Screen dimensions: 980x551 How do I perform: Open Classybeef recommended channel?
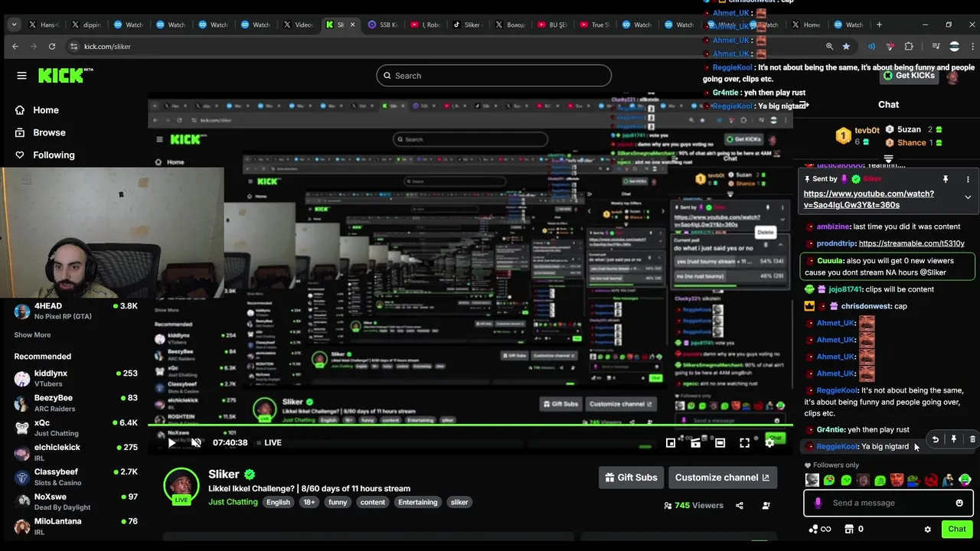coord(76,477)
